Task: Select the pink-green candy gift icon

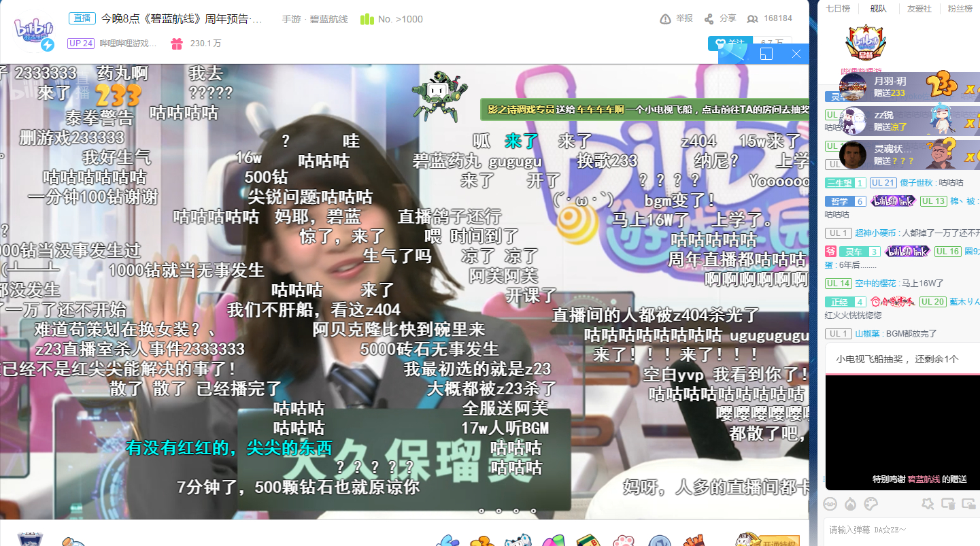Action: pos(554,541)
